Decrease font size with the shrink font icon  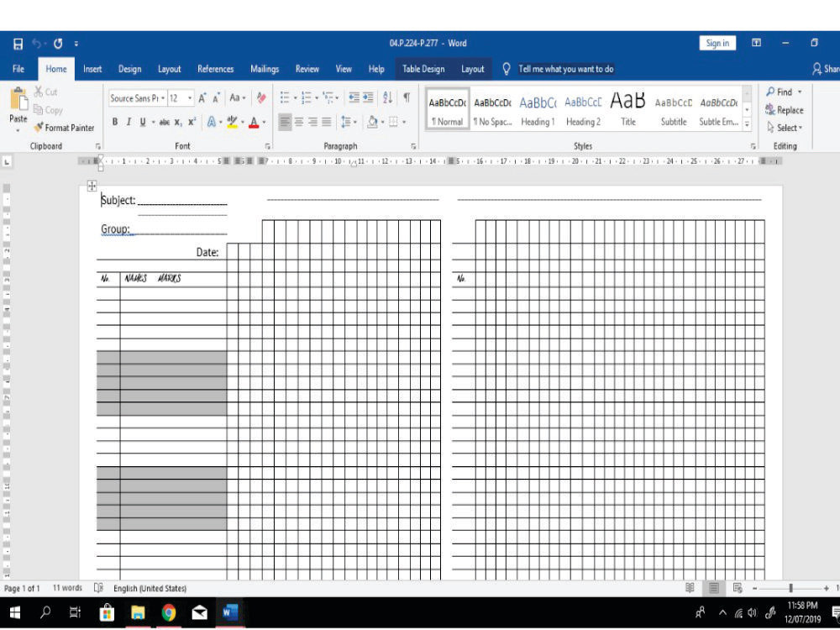coord(216,98)
